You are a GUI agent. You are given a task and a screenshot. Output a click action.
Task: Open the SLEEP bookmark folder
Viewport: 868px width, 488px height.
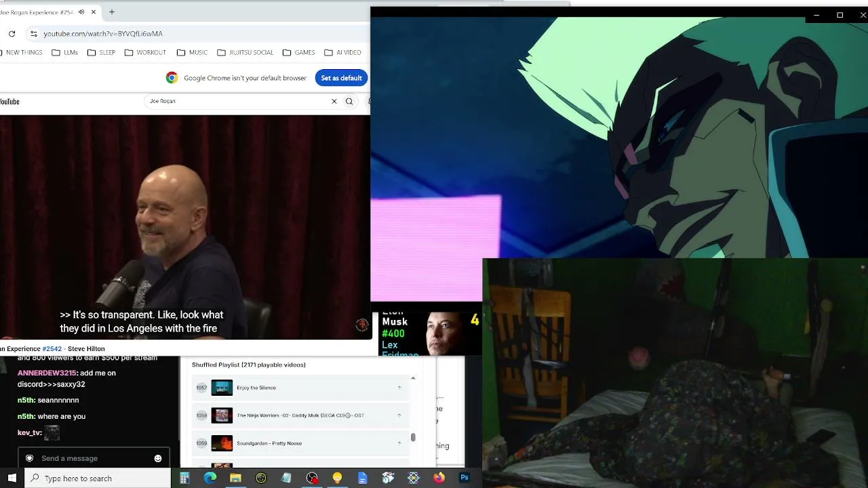click(x=102, y=52)
